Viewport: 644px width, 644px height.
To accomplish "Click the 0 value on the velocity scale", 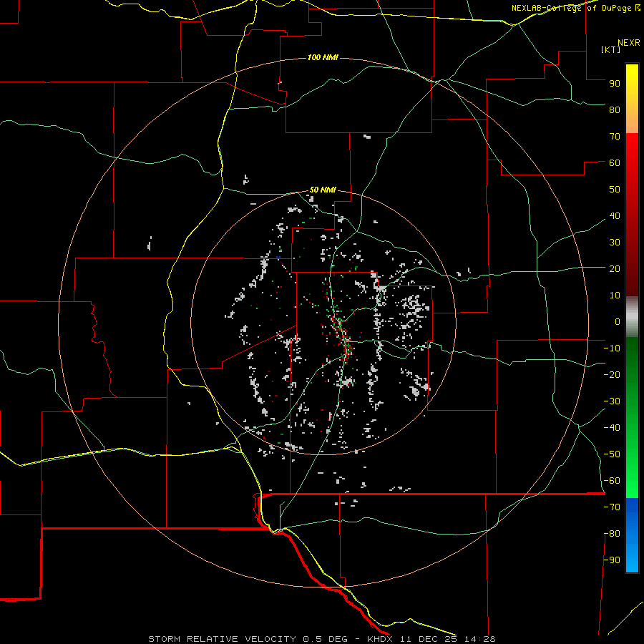I will pyautogui.click(x=618, y=321).
